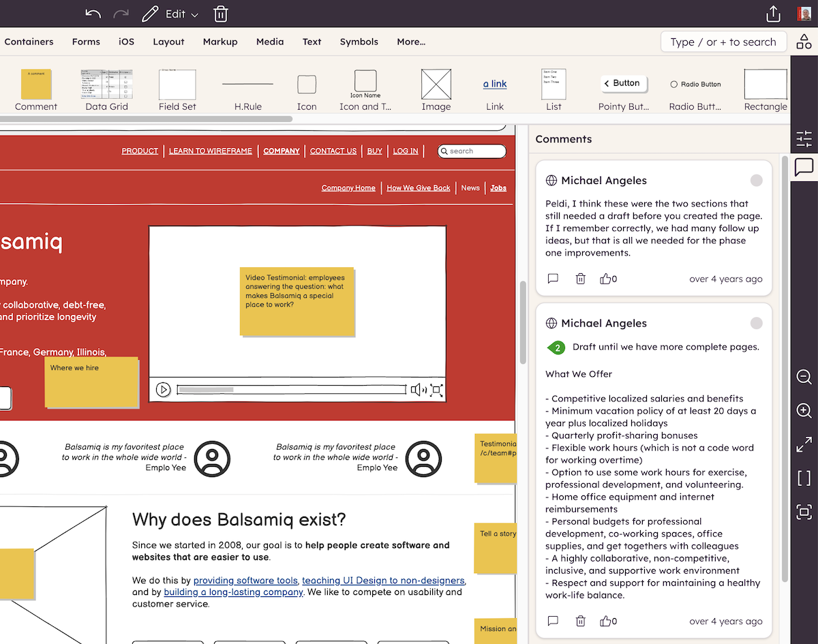Open the shapes library icon beside search

pyautogui.click(x=804, y=42)
